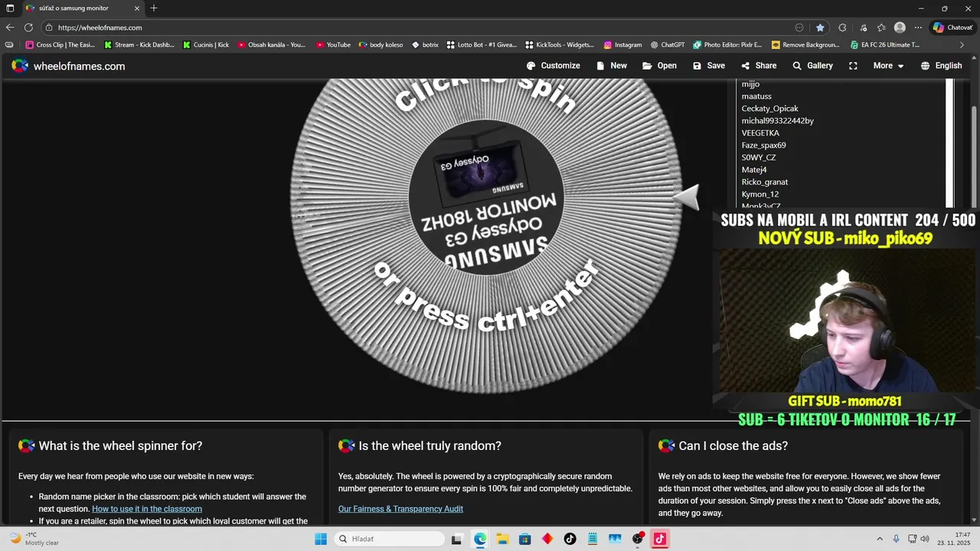Open the YouTube bookmark

coord(332,45)
